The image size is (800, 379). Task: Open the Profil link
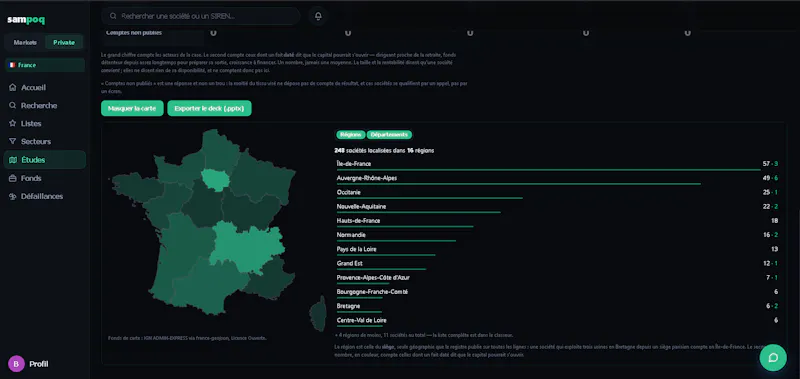[39, 364]
